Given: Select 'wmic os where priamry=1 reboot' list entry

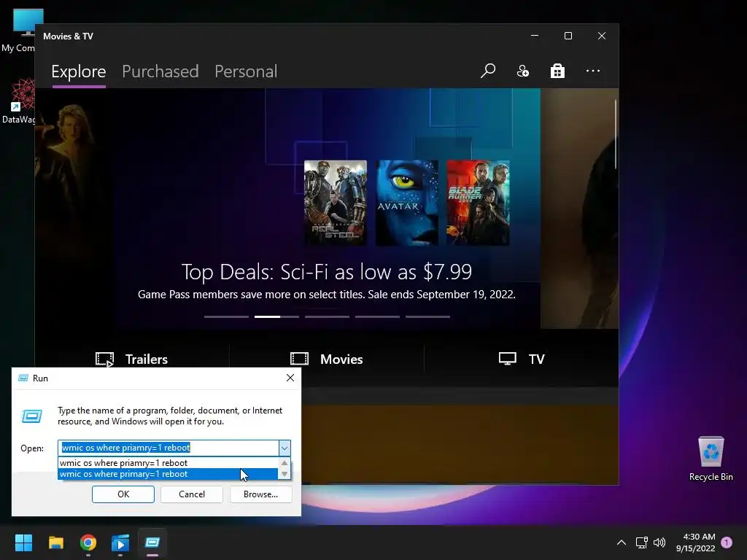Looking at the screenshot, I should tap(168, 463).
